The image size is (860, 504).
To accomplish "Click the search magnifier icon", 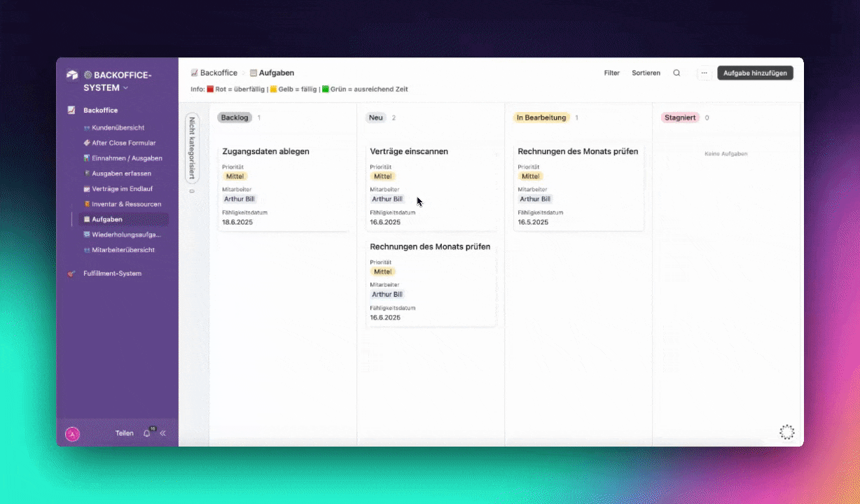I will (677, 73).
